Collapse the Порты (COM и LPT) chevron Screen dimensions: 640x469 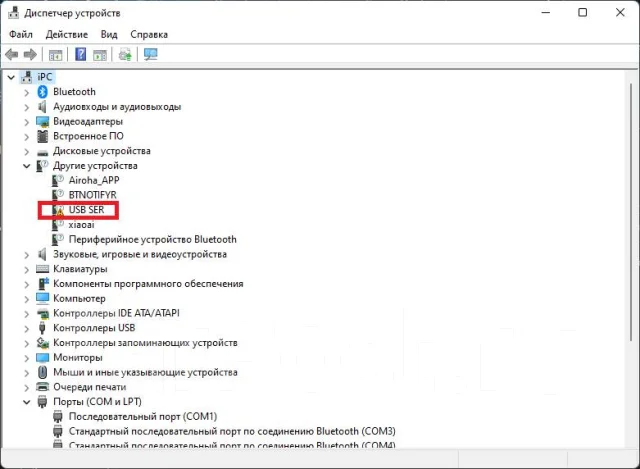[x=27, y=402]
